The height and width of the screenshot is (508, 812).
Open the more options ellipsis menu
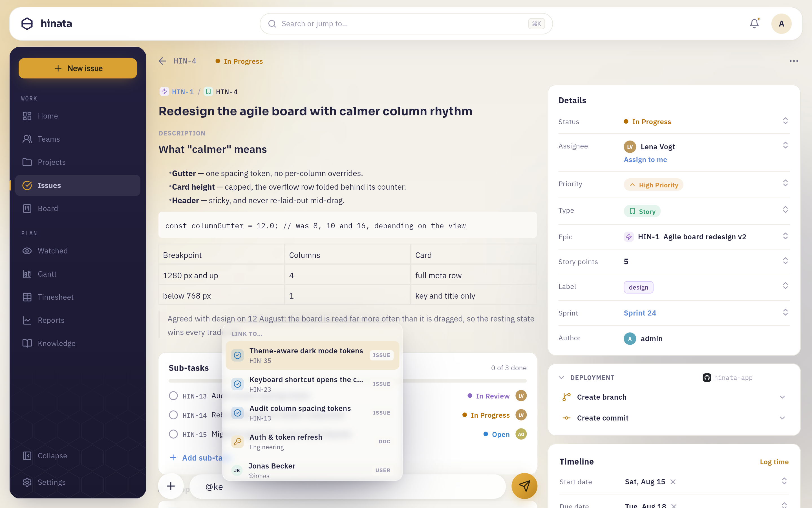[x=794, y=61]
